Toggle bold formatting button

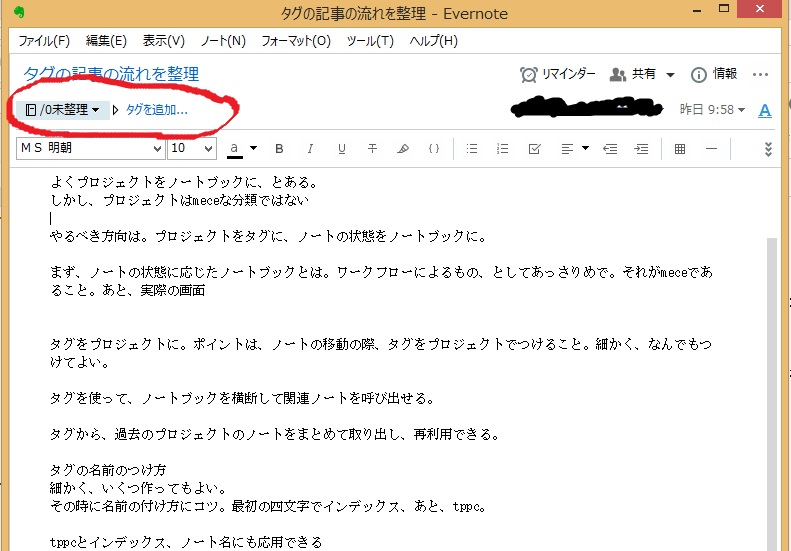(x=279, y=149)
